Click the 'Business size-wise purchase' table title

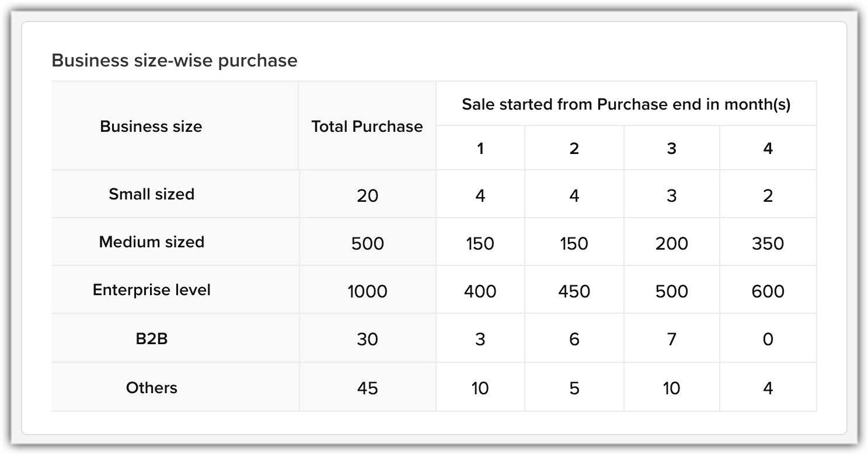point(175,60)
